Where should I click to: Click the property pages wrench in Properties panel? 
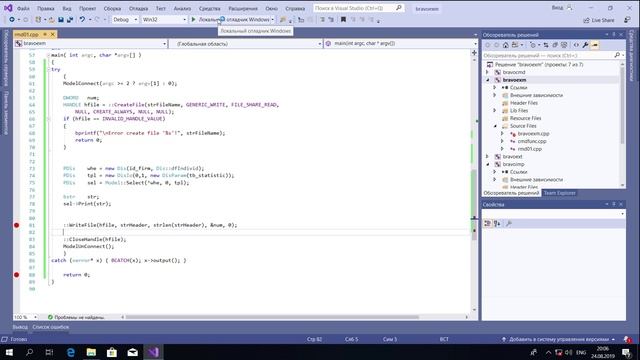tap(509, 224)
